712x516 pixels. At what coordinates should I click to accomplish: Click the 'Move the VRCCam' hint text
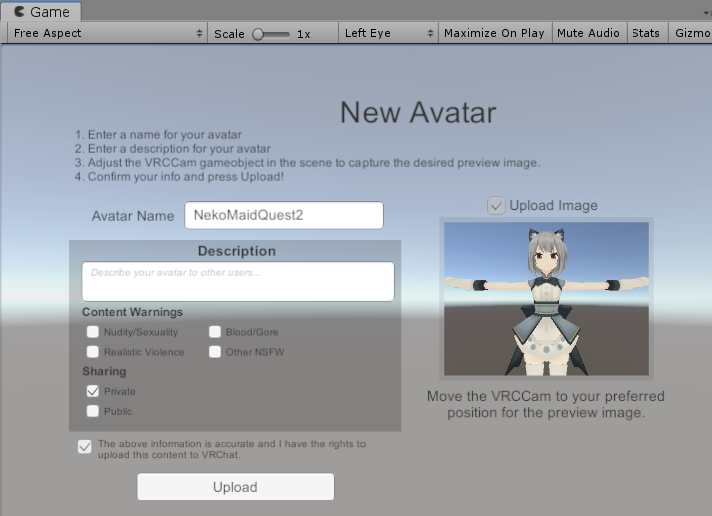546,404
